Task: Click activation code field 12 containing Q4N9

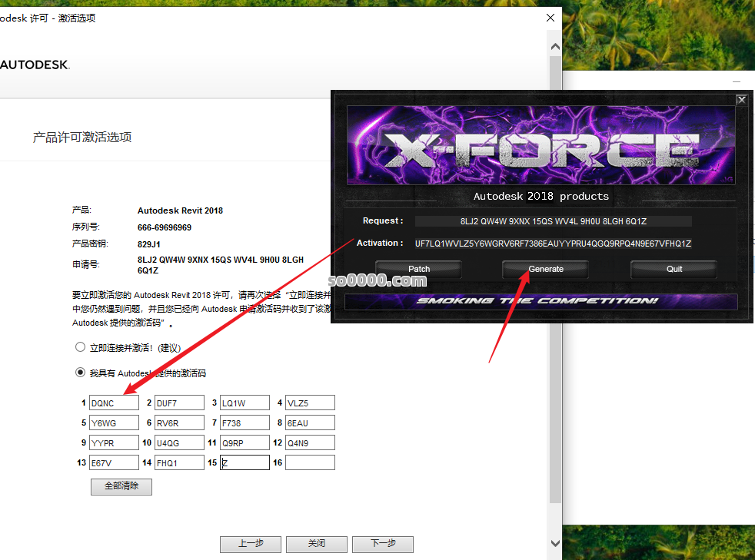Action: click(310, 442)
